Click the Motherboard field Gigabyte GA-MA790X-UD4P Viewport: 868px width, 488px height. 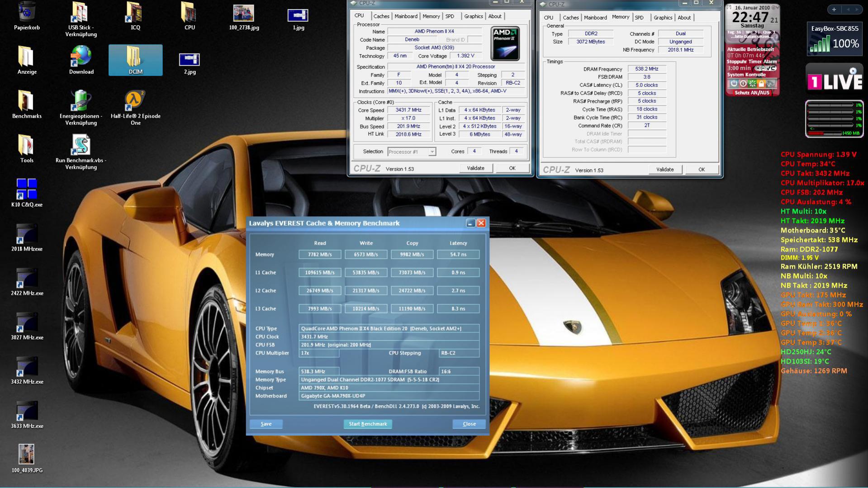tap(389, 396)
